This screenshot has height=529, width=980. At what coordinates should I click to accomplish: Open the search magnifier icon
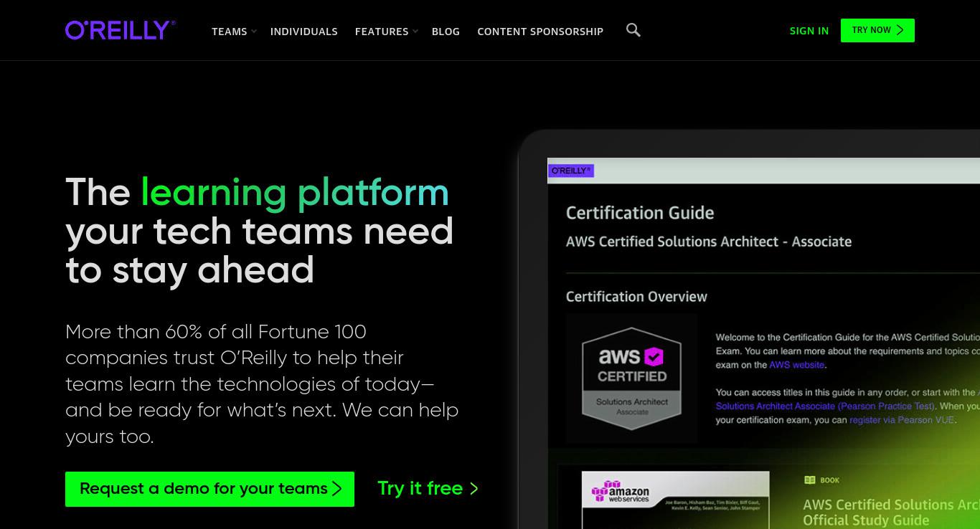(x=633, y=30)
